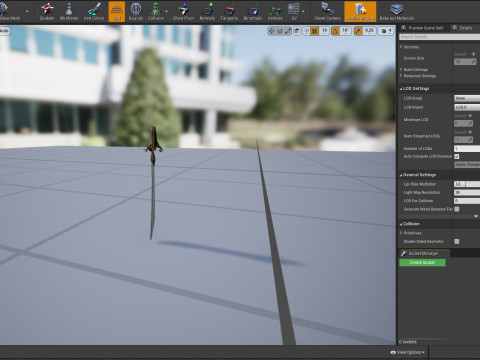This screenshot has height=360, width=480.
Task: Expand the Build Settings section
Action: (x=415, y=69)
